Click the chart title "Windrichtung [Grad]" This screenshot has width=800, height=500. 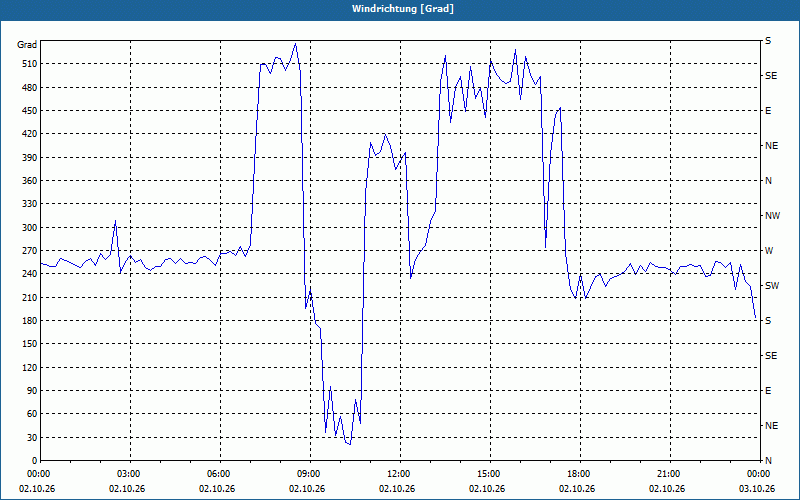tap(403, 9)
